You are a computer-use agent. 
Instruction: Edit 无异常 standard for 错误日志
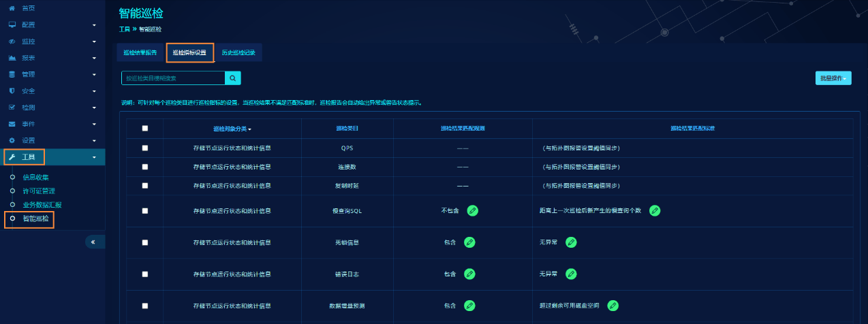[571, 274]
